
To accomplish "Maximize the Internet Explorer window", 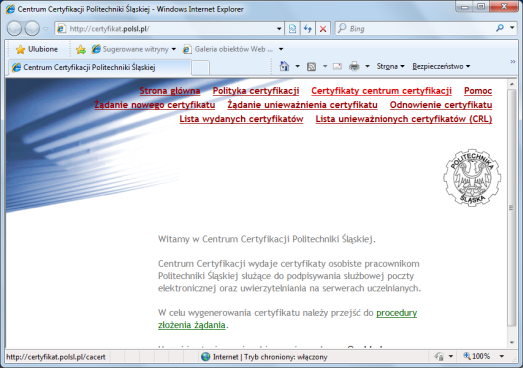I will click(x=481, y=7).
